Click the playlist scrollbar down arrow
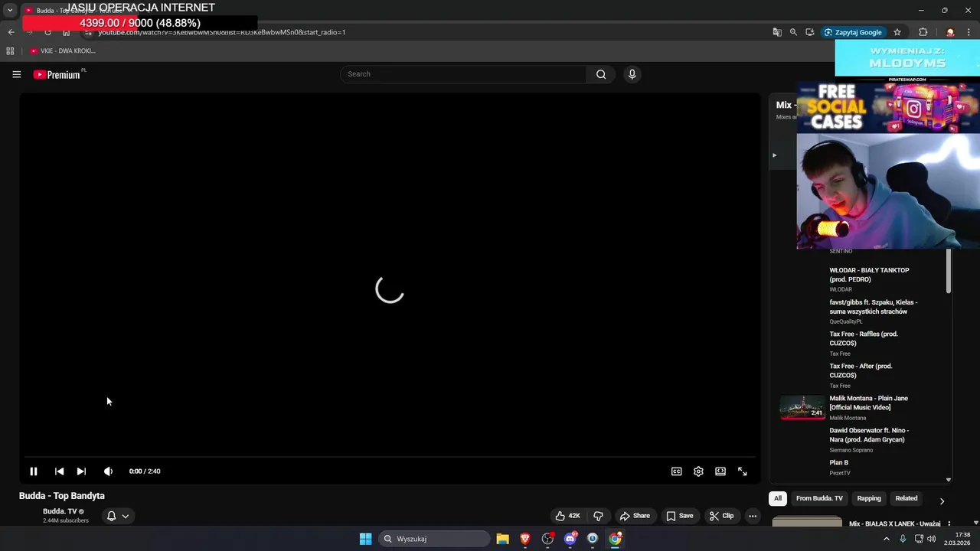 (x=949, y=480)
